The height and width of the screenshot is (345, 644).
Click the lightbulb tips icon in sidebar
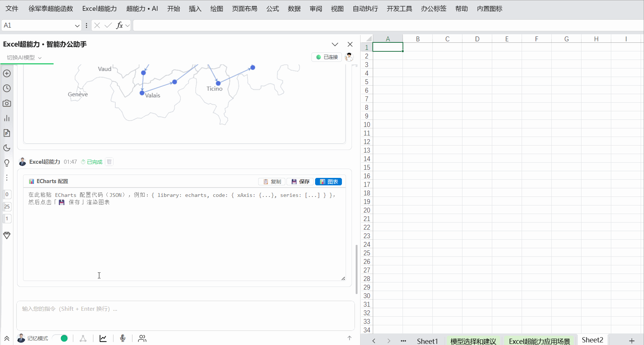[x=7, y=163]
